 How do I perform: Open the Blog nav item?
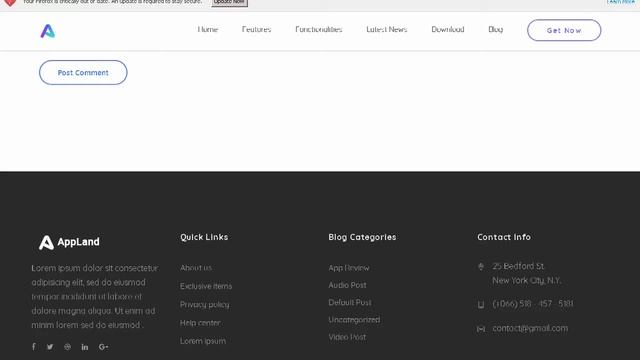pyautogui.click(x=496, y=29)
